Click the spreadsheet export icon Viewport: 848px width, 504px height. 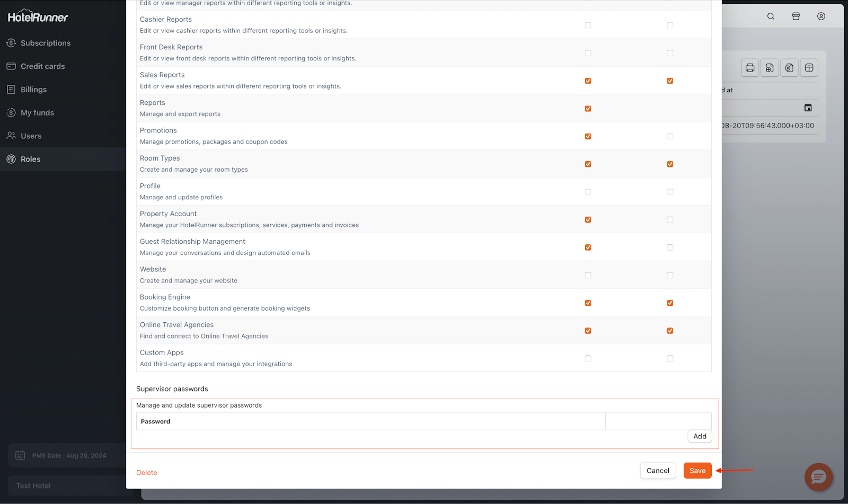[x=770, y=68]
